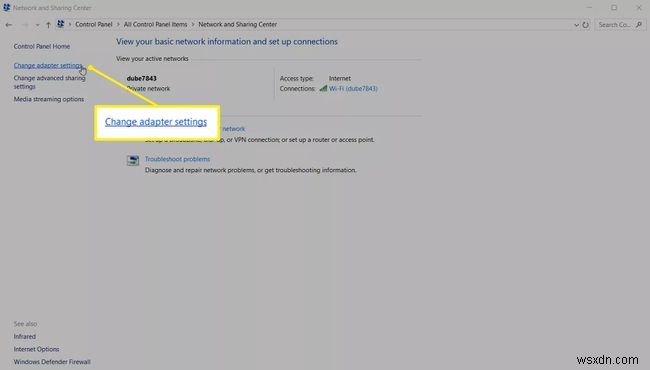
Task: Go up one level with up arrow
Action: tap(48, 25)
